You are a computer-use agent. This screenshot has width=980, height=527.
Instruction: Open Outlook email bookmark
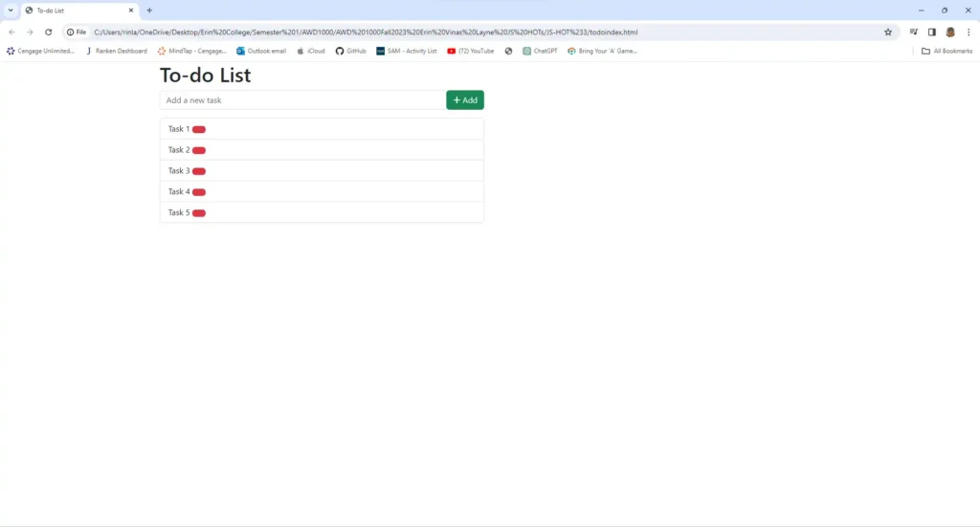click(x=261, y=52)
